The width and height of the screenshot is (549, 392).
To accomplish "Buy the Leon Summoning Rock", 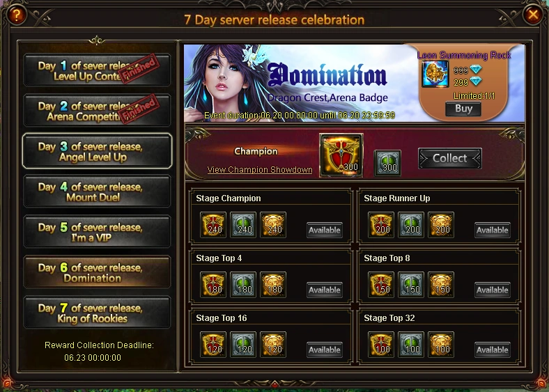I will [463, 109].
